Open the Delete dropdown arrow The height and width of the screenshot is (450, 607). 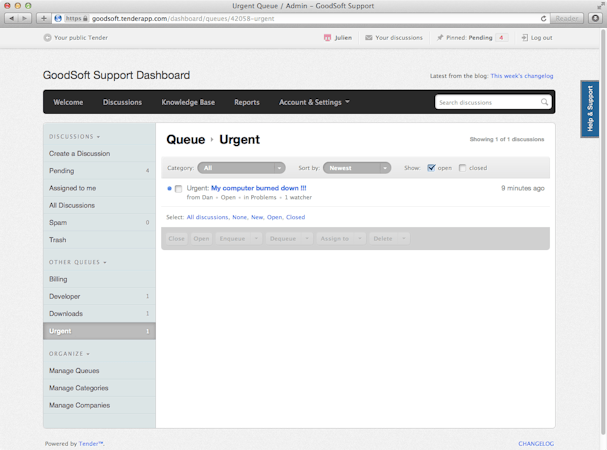click(x=403, y=239)
